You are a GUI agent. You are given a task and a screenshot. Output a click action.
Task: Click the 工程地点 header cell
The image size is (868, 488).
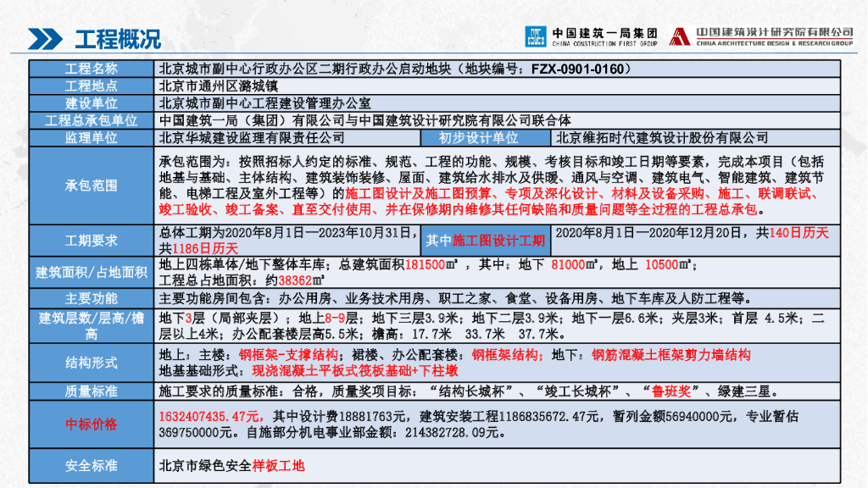[92, 86]
